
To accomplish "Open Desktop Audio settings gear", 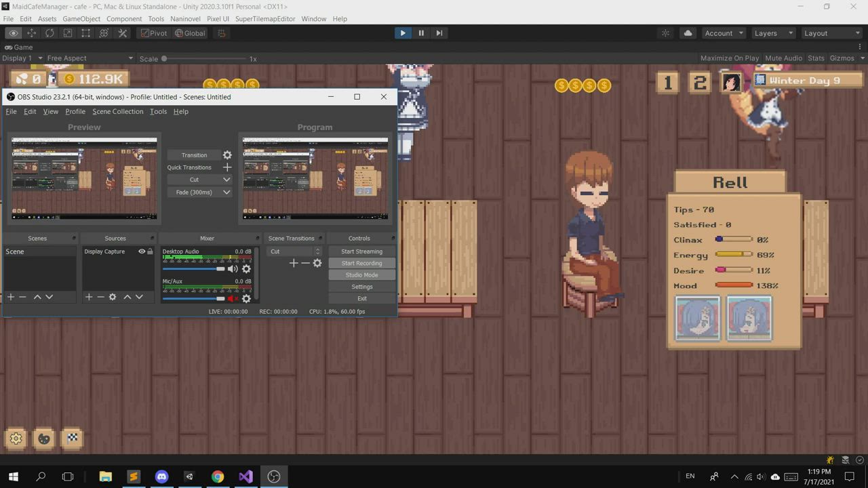I will point(246,269).
